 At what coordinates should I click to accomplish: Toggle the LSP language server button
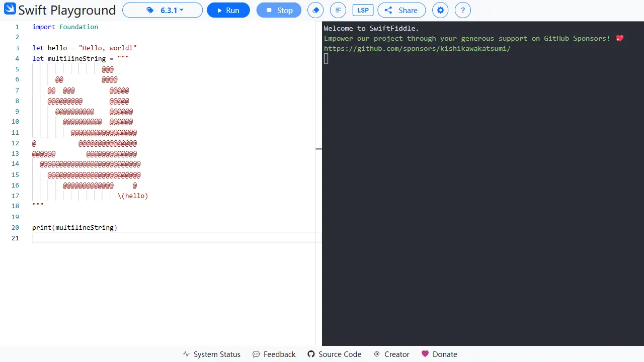click(363, 10)
